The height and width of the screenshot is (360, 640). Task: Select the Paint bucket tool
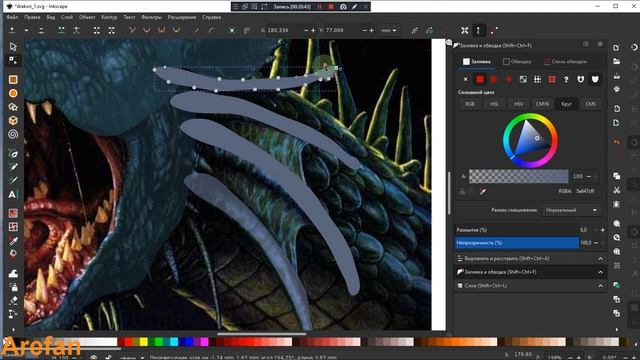click(x=13, y=254)
